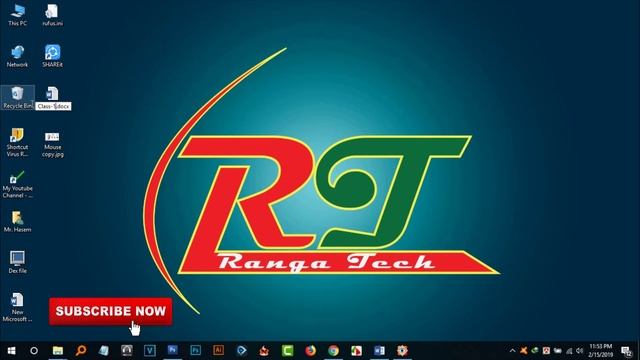Image resolution: width=640 pixels, height=360 pixels.
Task: Select Shortcut Virus R... desktop icon
Action: click(x=18, y=142)
